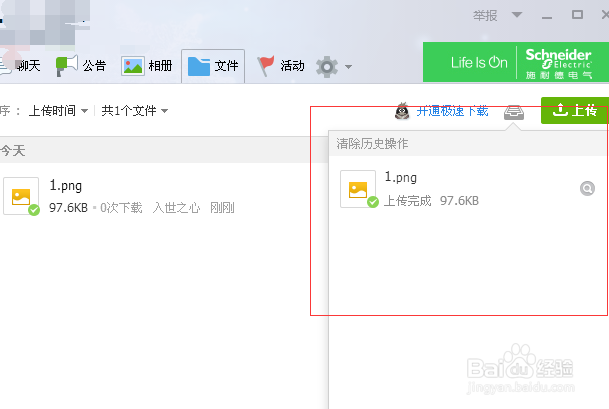Open the Schneider Electric banner ad
This screenshot has height=409, width=609.
pyautogui.click(x=516, y=62)
